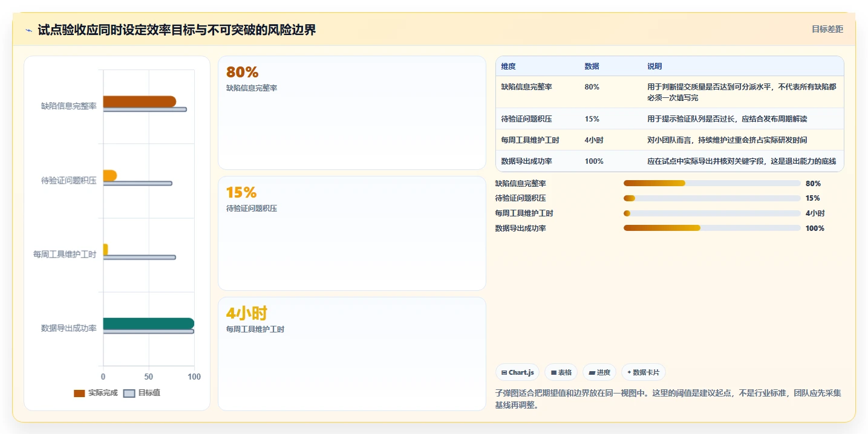Viewport: 868px width, 434px height.
Task: Click the 缺陷信息完整率 table row label
Action: click(x=526, y=87)
